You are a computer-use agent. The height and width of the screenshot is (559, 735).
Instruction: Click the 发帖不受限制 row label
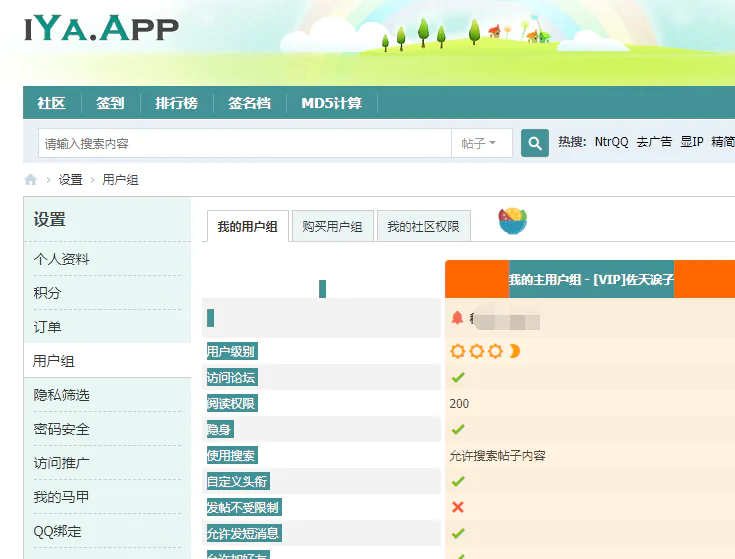243,507
